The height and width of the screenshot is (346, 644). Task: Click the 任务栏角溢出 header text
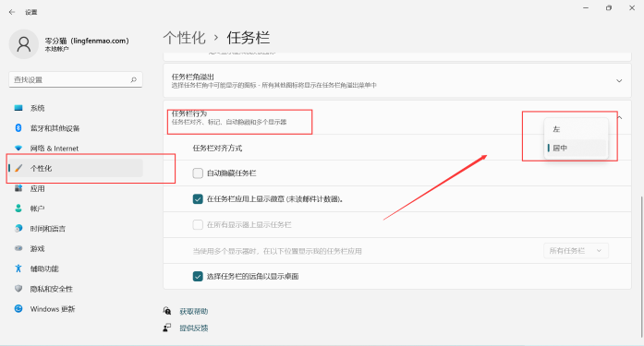click(x=193, y=77)
